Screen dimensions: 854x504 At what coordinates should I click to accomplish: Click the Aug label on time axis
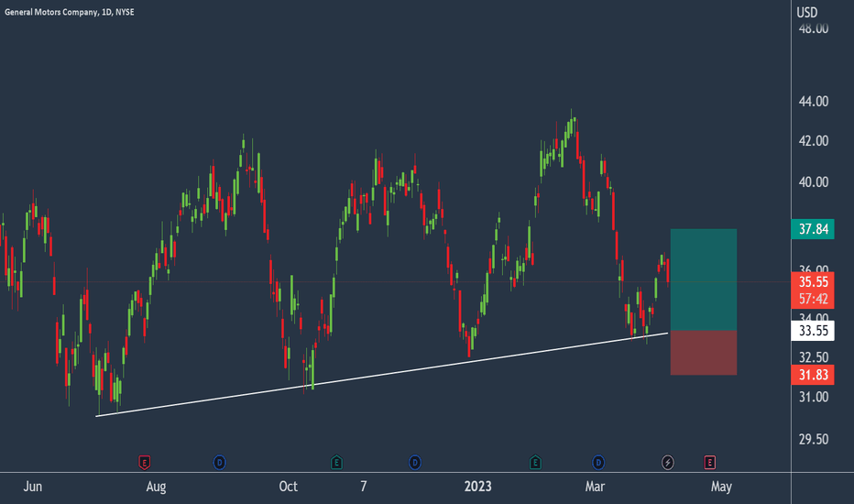click(x=157, y=487)
